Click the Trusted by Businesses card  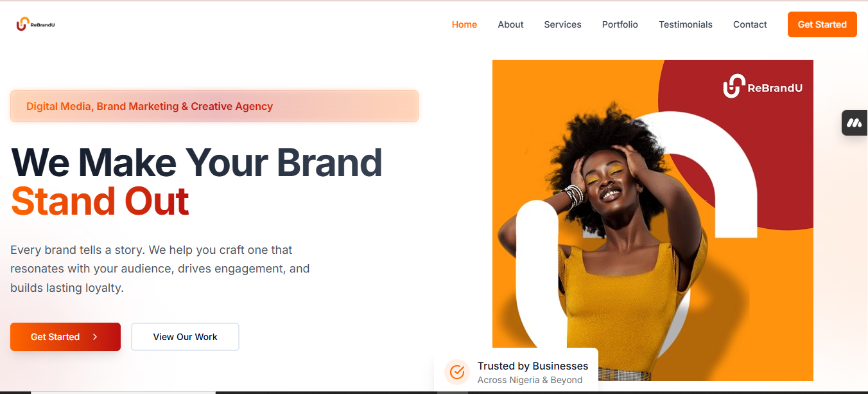tap(516, 372)
